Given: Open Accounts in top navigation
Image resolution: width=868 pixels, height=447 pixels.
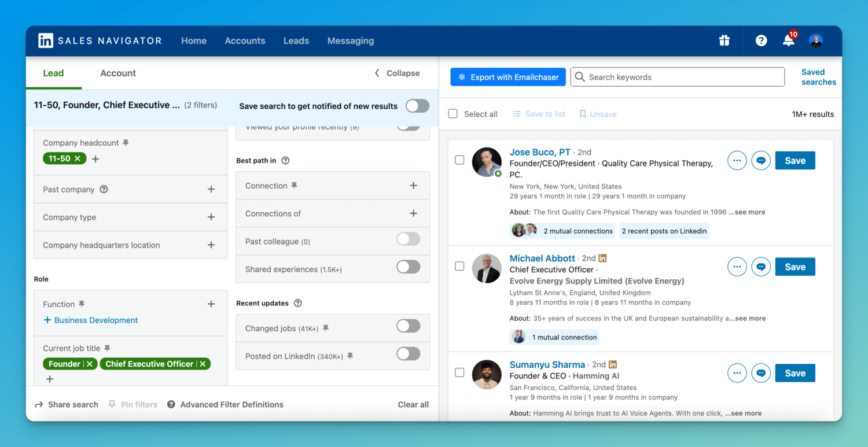Looking at the screenshot, I should point(245,40).
